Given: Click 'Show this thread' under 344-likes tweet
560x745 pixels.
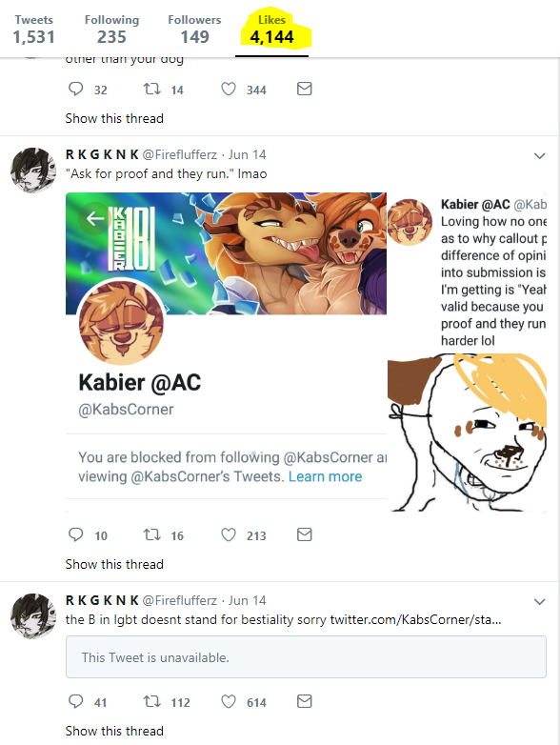Looking at the screenshot, I should pos(114,118).
